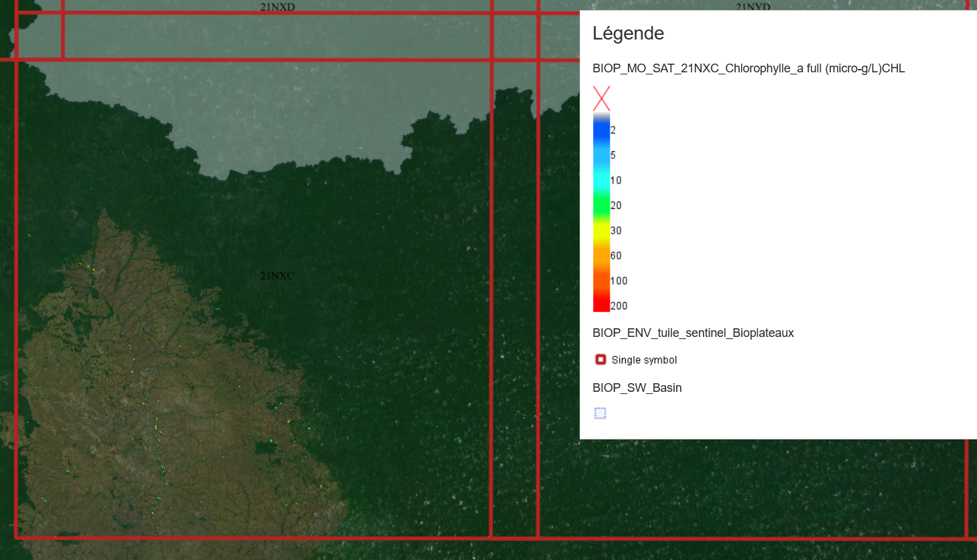Select the Légende panel heading
Screen dimensions: 977x560
[x=628, y=33]
